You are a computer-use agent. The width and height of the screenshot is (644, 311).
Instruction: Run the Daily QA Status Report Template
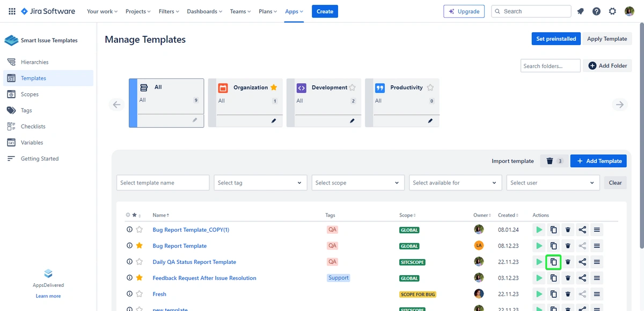539,262
